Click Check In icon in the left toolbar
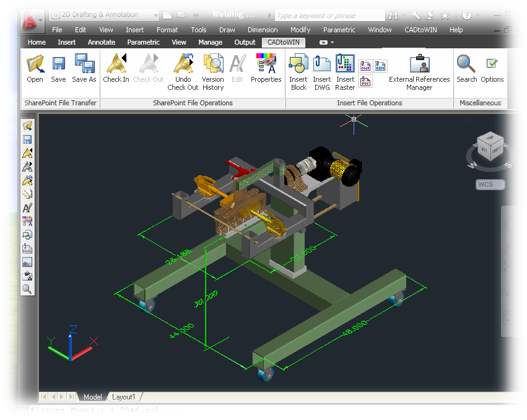 pyautogui.click(x=27, y=153)
